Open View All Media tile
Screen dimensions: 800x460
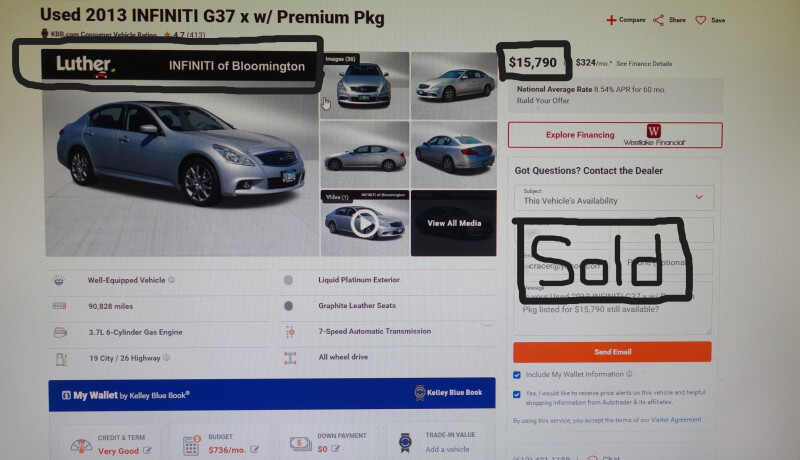pyautogui.click(x=454, y=223)
